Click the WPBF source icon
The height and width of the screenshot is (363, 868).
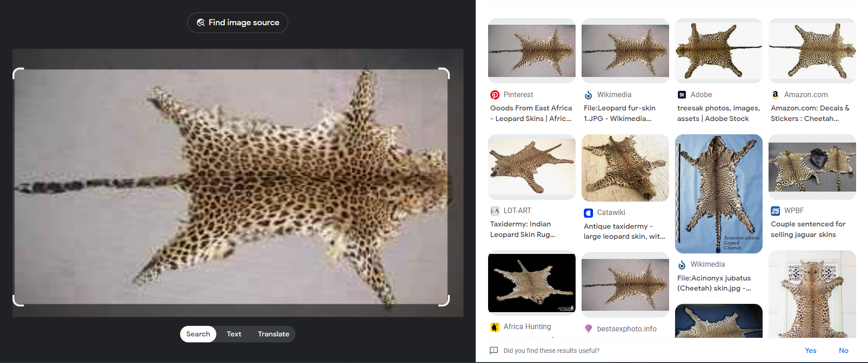(x=775, y=211)
